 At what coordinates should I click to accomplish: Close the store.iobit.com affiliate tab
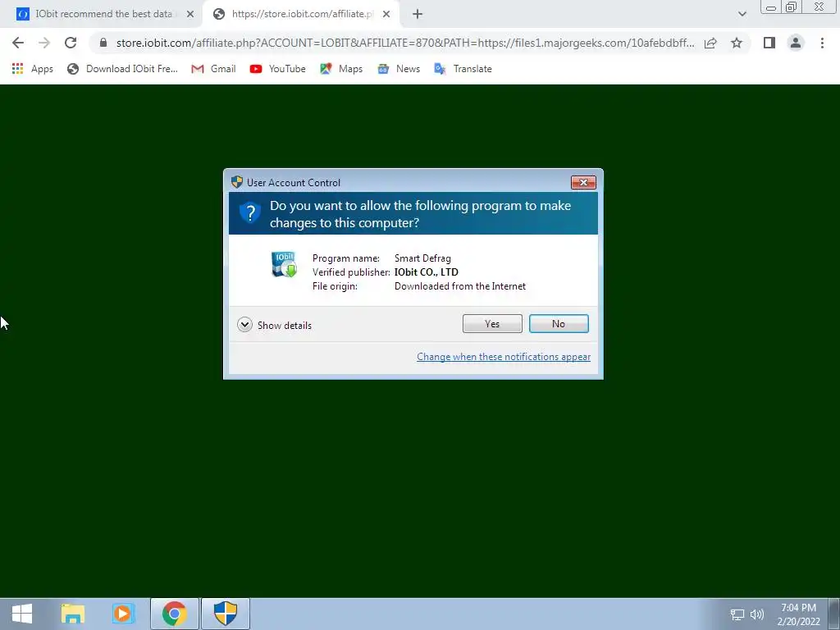[x=386, y=15]
